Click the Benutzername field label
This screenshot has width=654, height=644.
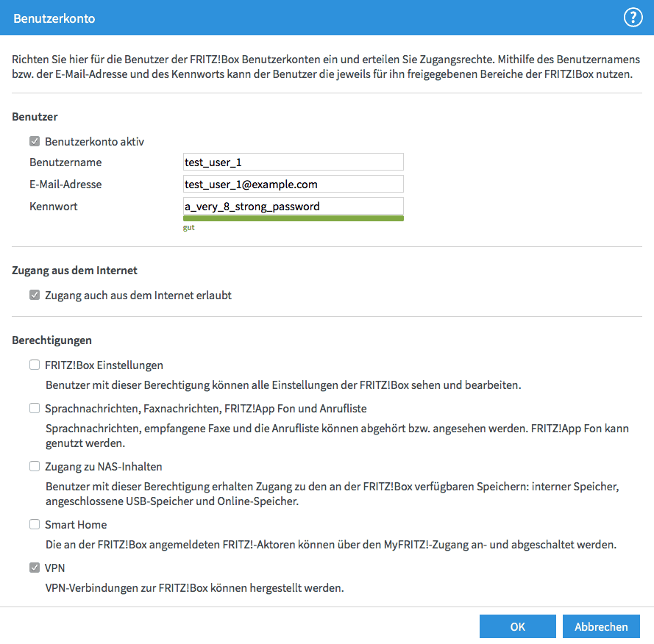(65, 162)
